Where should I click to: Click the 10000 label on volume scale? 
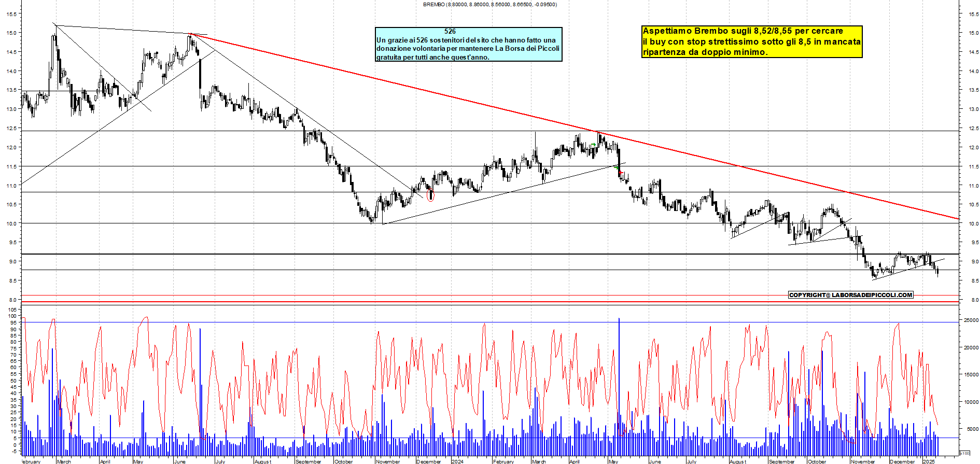pos(971,402)
